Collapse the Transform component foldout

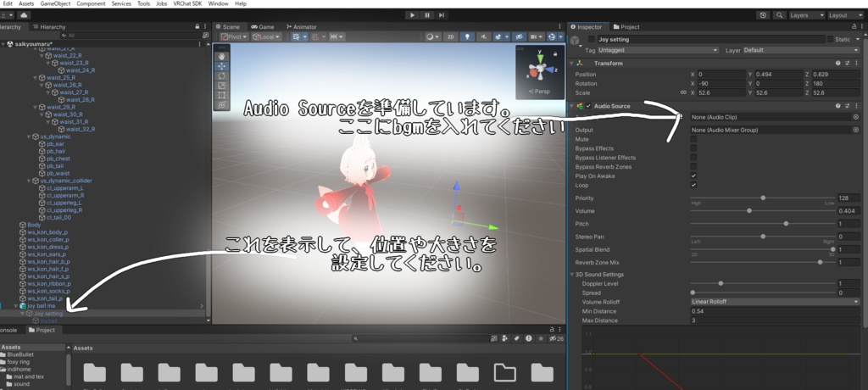pos(572,63)
